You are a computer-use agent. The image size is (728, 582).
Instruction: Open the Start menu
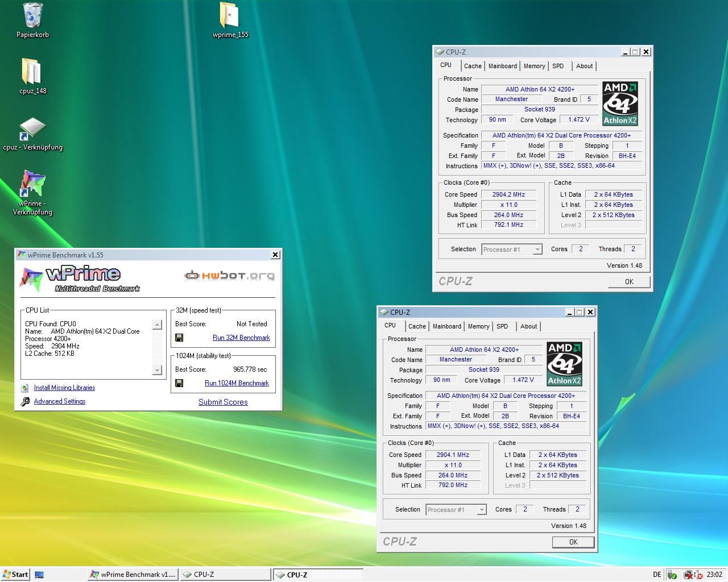click(x=15, y=574)
